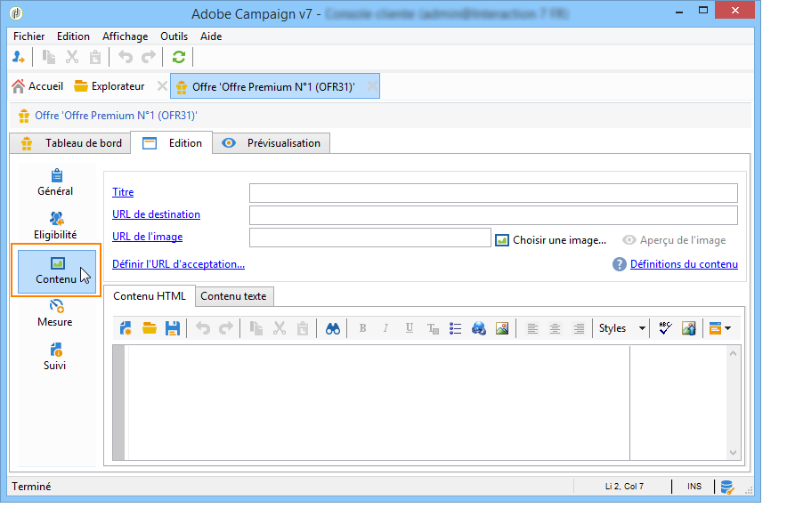The width and height of the screenshot is (787, 532).
Task: Open the Fichier menu
Action: point(28,36)
